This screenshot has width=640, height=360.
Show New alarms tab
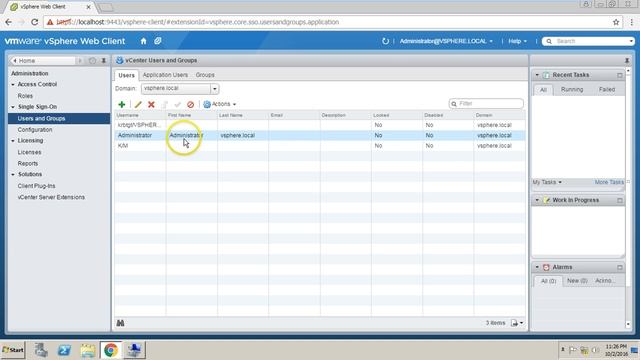[x=577, y=281]
